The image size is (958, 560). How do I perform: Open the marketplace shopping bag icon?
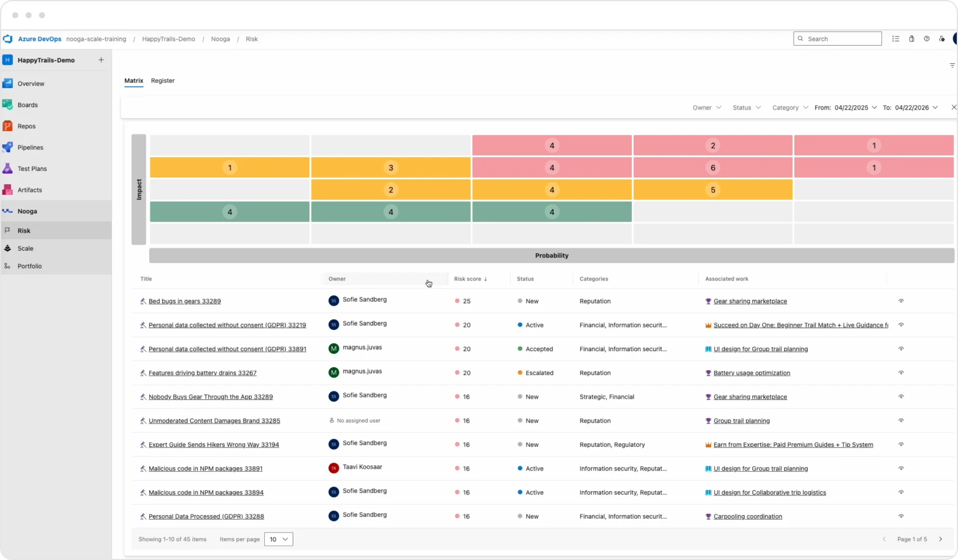[911, 39]
